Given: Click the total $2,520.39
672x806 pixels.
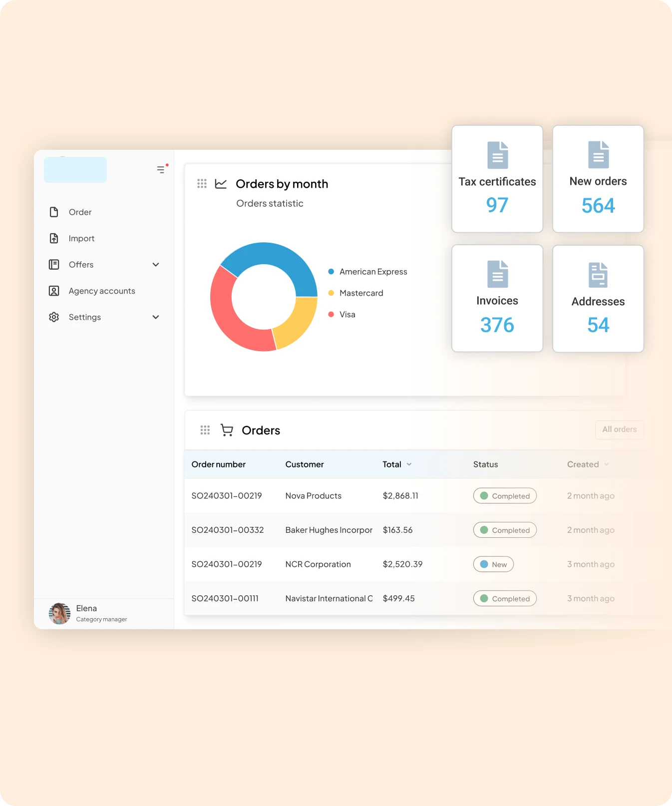Looking at the screenshot, I should 402,564.
